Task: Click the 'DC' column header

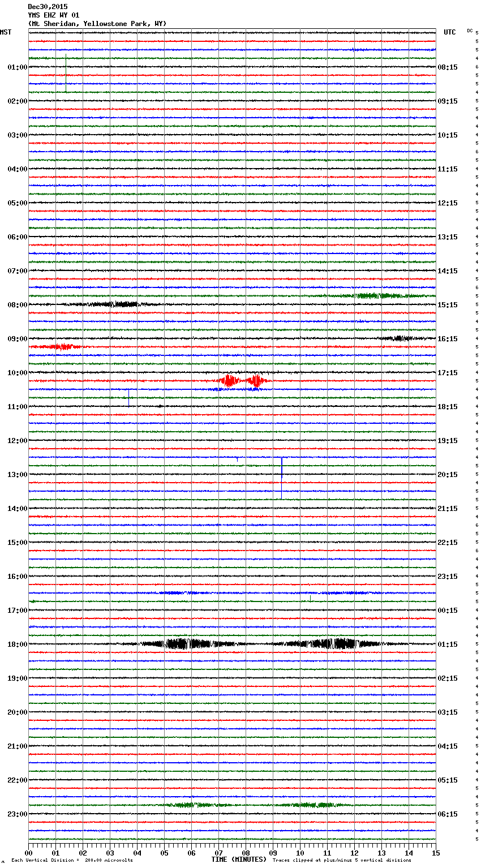Action: tap(470, 31)
